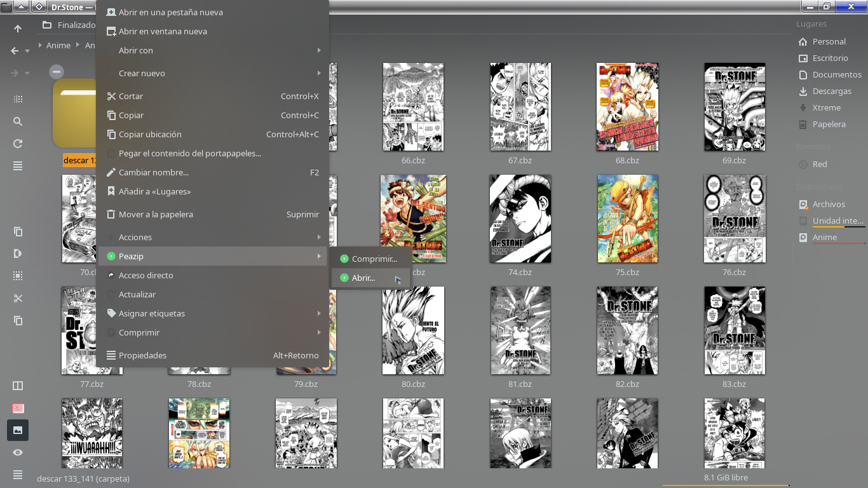Switch to details list view mode
This screenshot has height=488, width=868.
pos(18,166)
